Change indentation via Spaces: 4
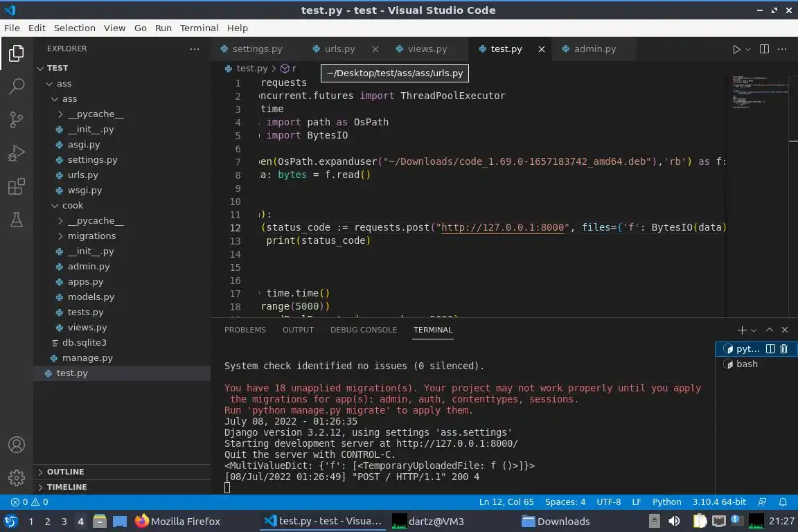This screenshot has width=798, height=532. coord(565,502)
